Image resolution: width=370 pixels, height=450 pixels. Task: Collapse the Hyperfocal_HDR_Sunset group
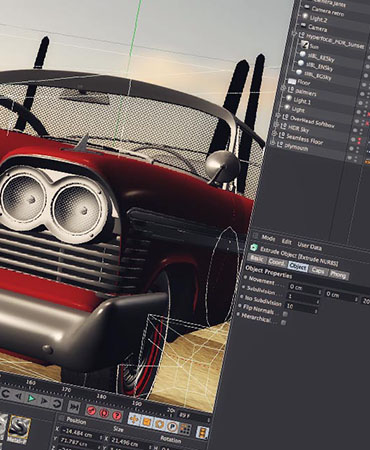[294, 33]
